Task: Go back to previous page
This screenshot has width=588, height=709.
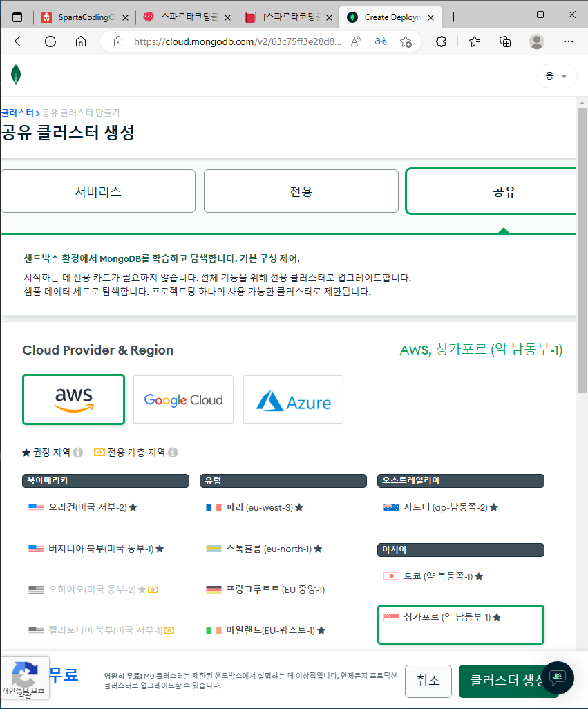Action: pyautogui.click(x=20, y=41)
